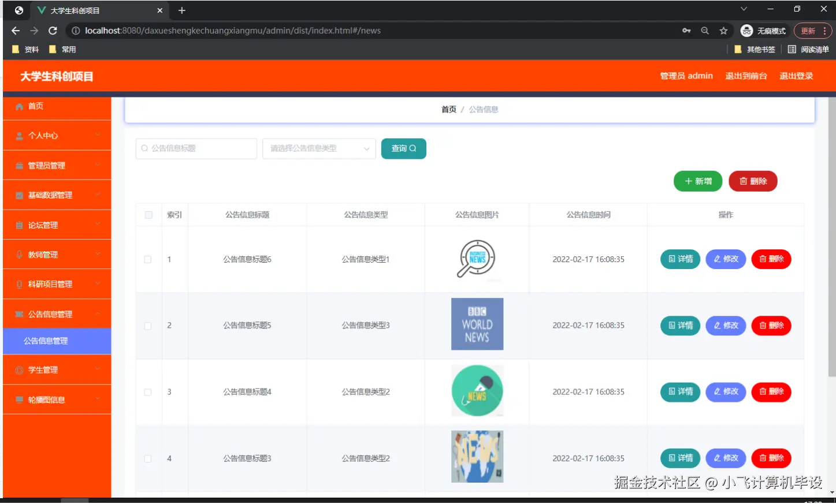This screenshot has height=504, width=836.
Task: Click the green NEWS microphone image row 3
Action: (477, 391)
